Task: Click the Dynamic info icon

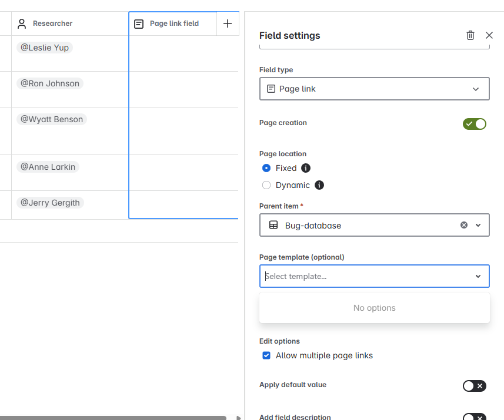Action: [x=319, y=185]
